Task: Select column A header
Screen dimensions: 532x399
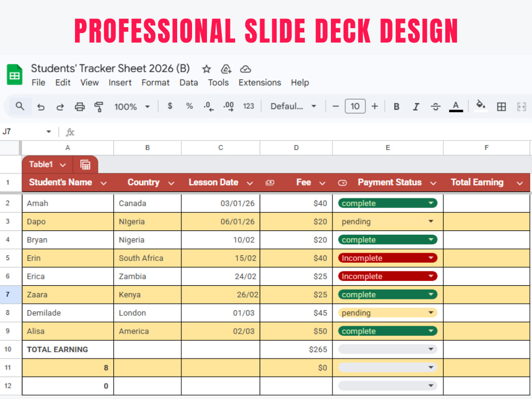Action: (x=68, y=148)
